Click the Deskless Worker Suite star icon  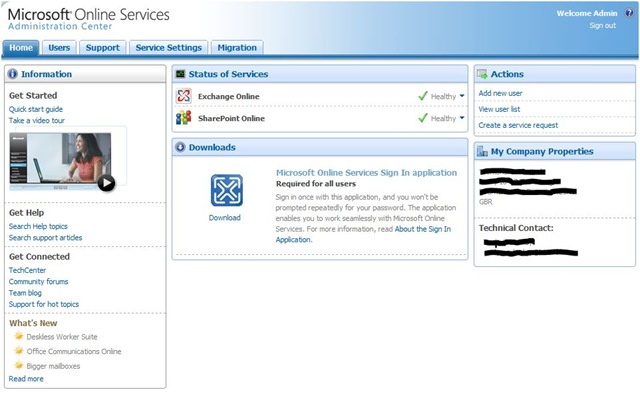point(19,336)
